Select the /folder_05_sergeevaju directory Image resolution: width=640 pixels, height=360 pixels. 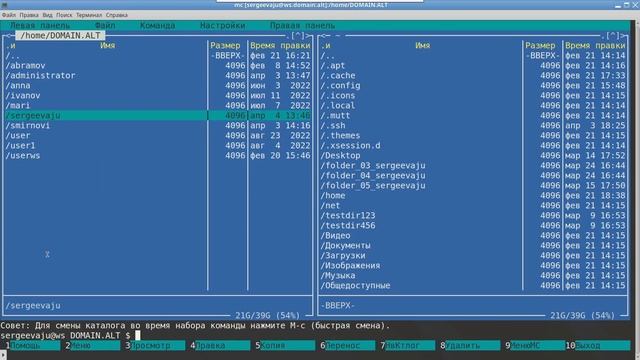[373, 185]
